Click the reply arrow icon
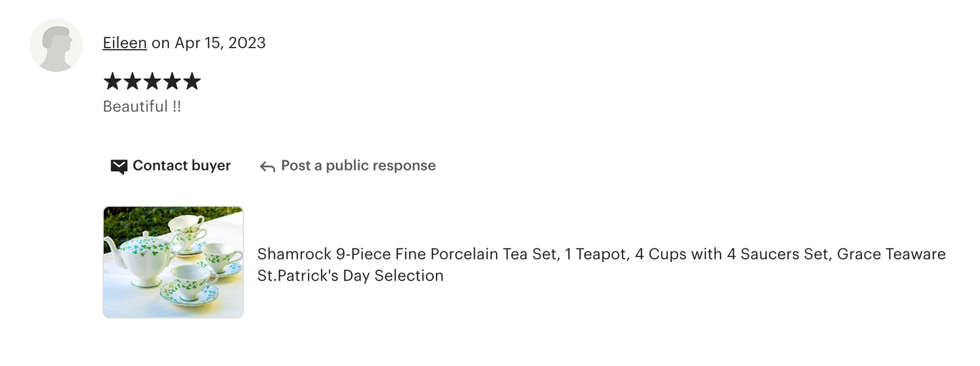980x366 pixels. [x=267, y=166]
